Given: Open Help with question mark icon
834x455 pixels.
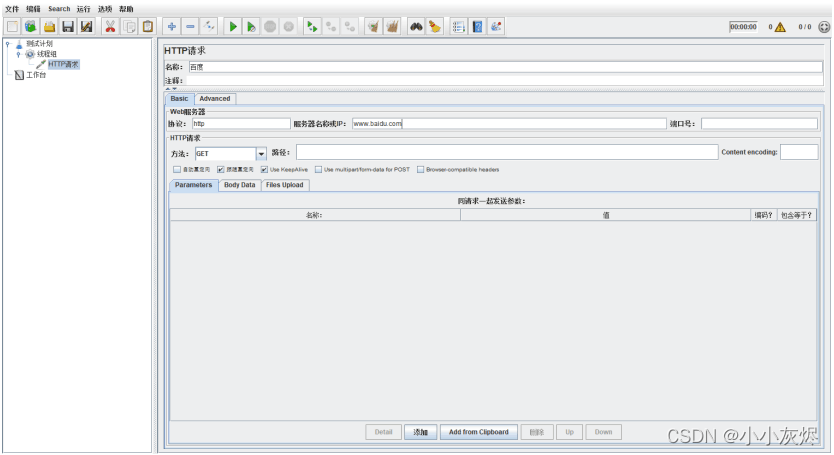Looking at the screenshot, I should pos(477,26).
